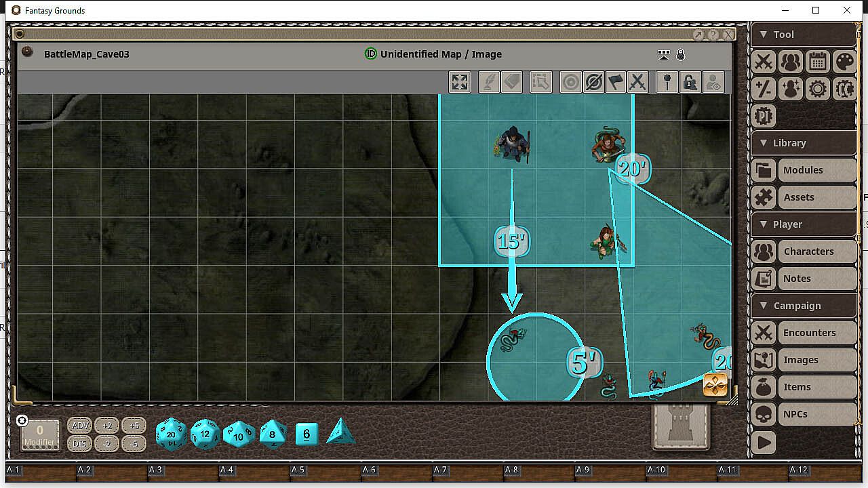Click the Notes pad icon

pyautogui.click(x=764, y=279)
